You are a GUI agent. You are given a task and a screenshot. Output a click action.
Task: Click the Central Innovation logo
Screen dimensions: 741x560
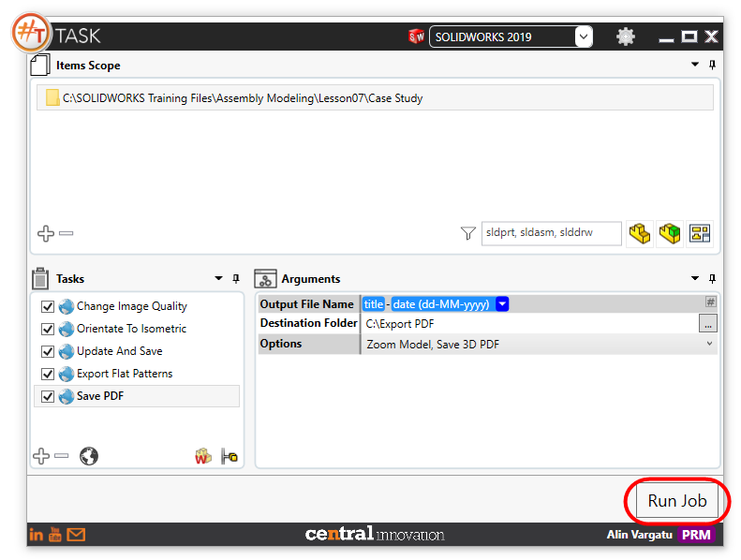pyautogui.click(x=375, y=534)
